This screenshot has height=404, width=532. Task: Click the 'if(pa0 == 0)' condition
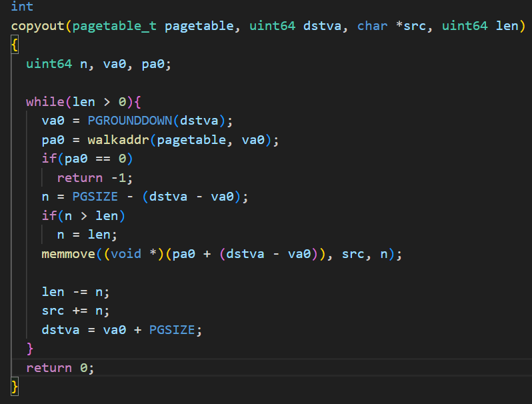click(x=87, y=159)
